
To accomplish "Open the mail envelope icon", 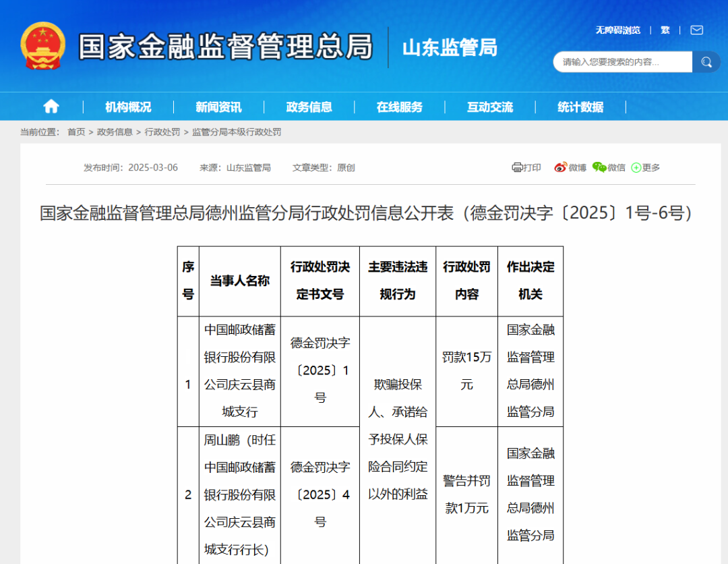I will click(696, 30).
